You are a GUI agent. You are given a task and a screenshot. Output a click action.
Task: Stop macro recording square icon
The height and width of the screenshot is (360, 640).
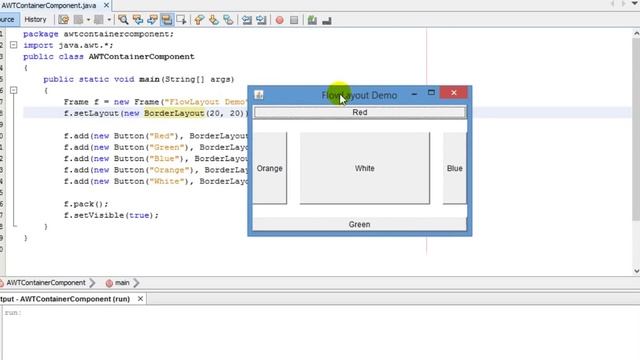(294, 20)
